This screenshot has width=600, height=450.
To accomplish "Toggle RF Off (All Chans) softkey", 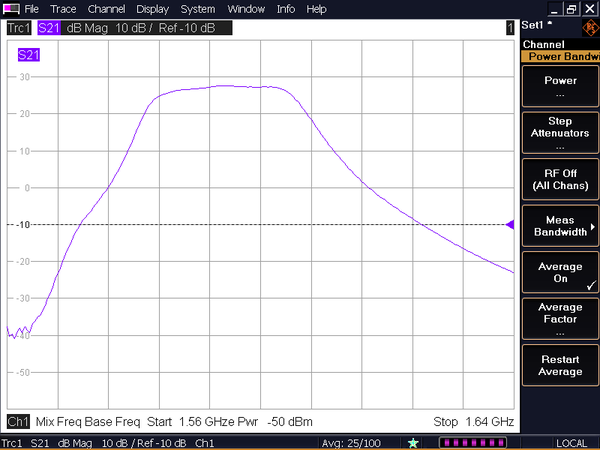I will [x=560, y=180].
